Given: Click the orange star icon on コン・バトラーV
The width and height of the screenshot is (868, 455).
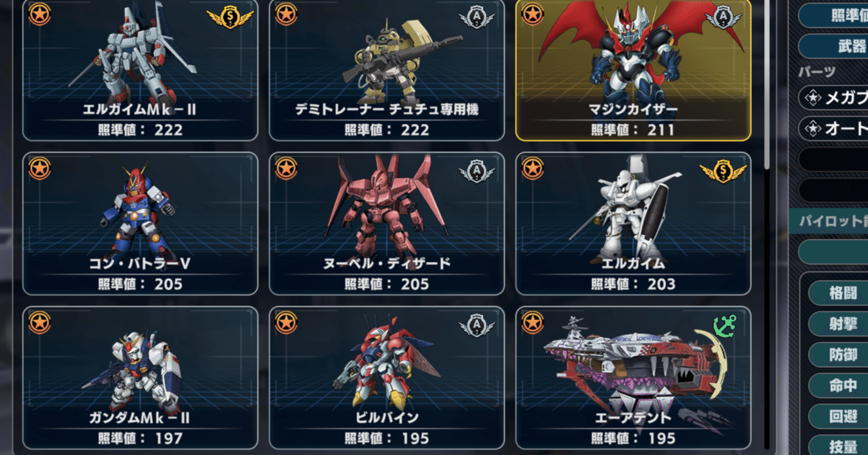Looking at the screenshot, I should pyautogui.click(x=40, y=168).
